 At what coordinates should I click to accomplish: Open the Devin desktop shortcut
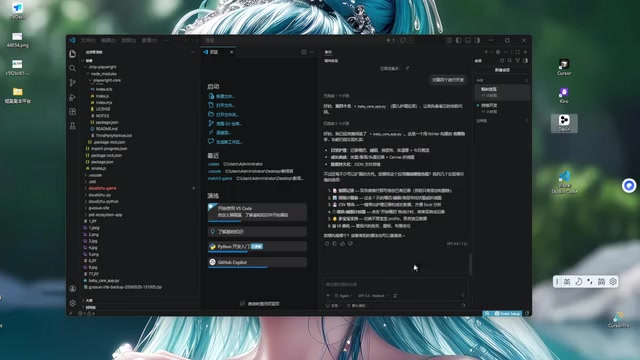[564, 123]
